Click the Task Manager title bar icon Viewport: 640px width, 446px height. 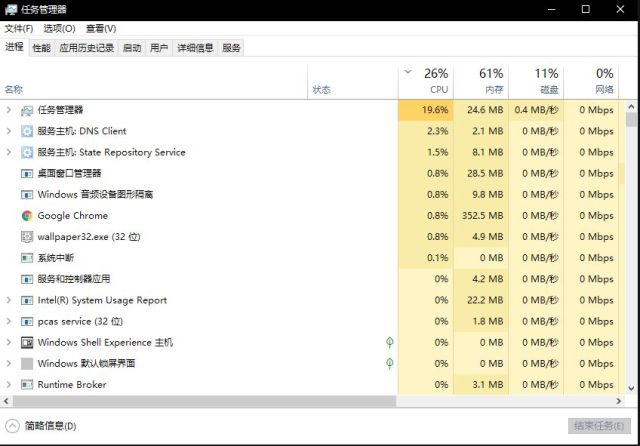(x=11, y=9)
